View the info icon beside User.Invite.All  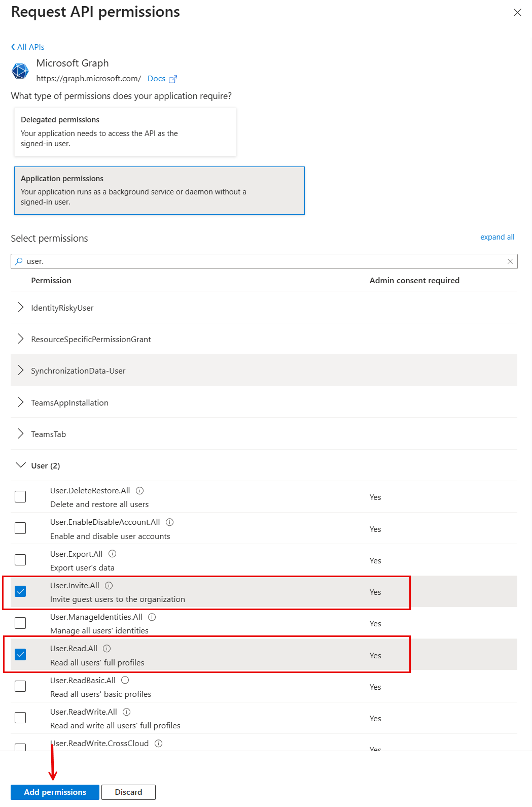(109, 585)
